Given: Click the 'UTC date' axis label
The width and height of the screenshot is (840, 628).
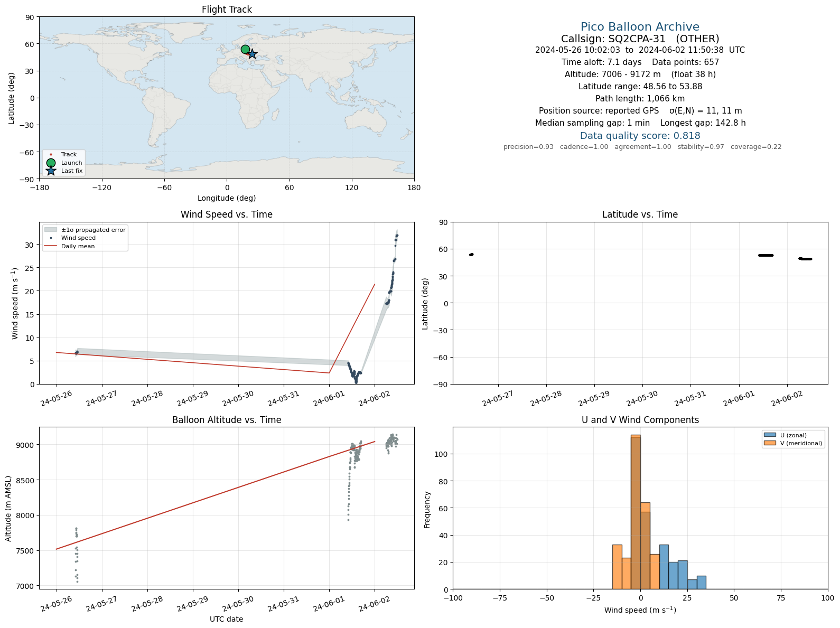Looking at the screenshot, I should [227, 619].
